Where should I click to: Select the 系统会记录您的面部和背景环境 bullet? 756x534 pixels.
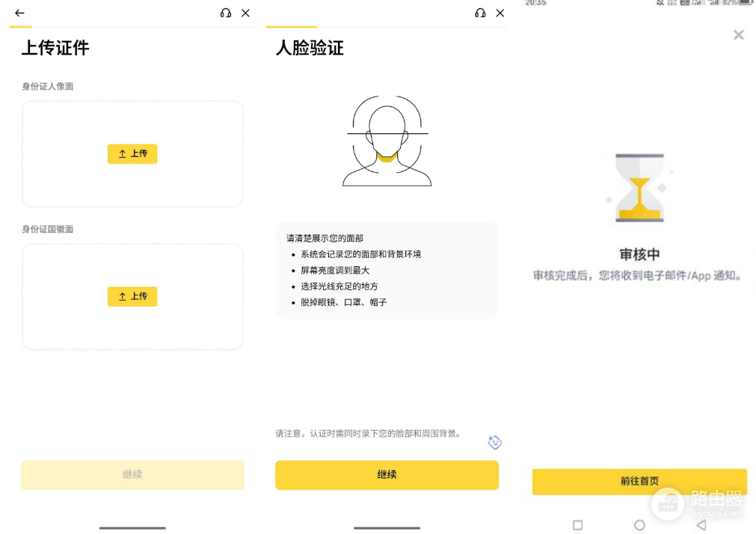click(x=361, y=254)
